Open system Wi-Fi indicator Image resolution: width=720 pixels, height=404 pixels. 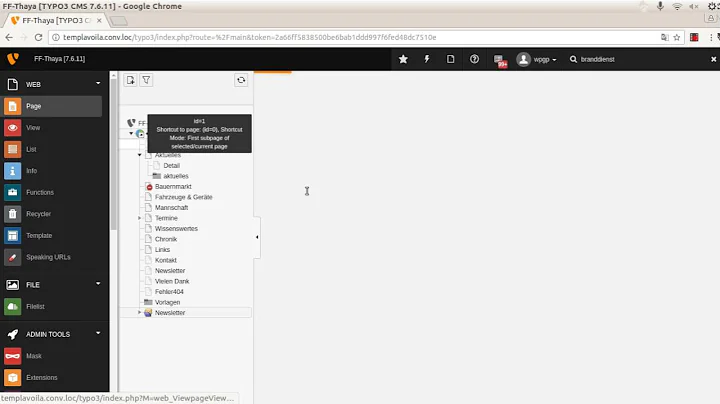point(677,6)
